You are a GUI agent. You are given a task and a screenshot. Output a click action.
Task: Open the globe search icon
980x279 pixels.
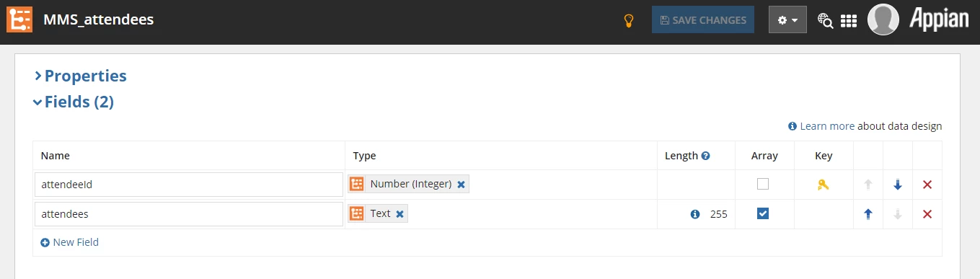[825, 20]
